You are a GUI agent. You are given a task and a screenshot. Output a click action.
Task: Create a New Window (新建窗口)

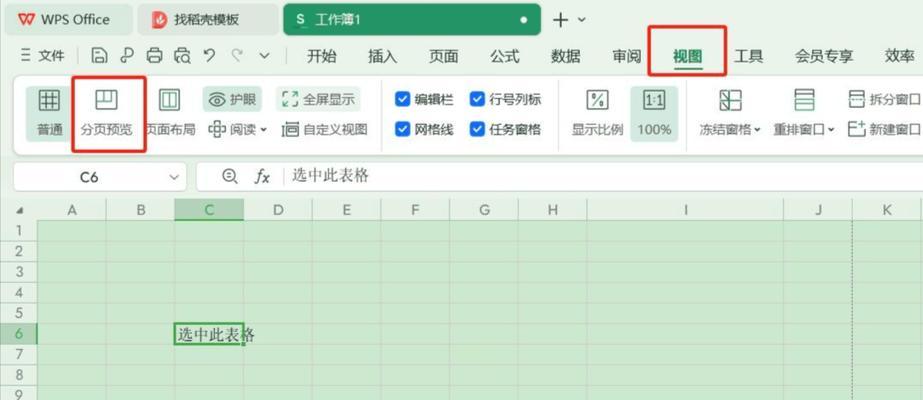[x=885, y=129]
